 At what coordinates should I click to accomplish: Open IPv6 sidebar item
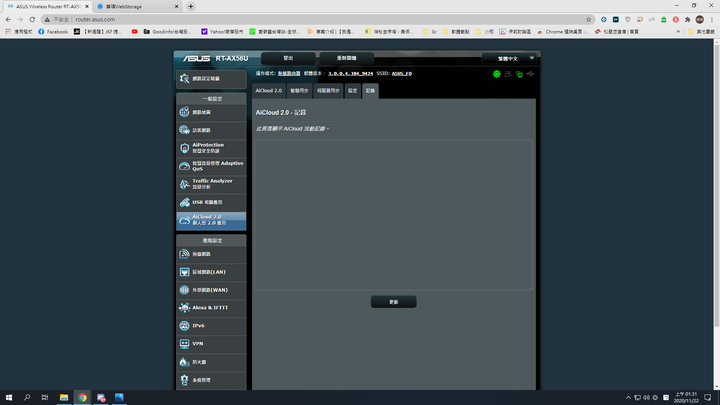click(x=211, y=326)
